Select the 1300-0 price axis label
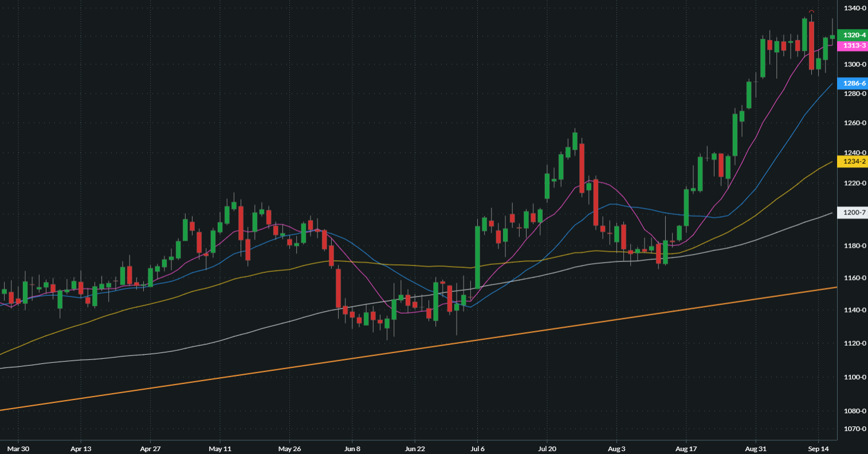This screenshot has width=868, height=454. click(854, 64)
